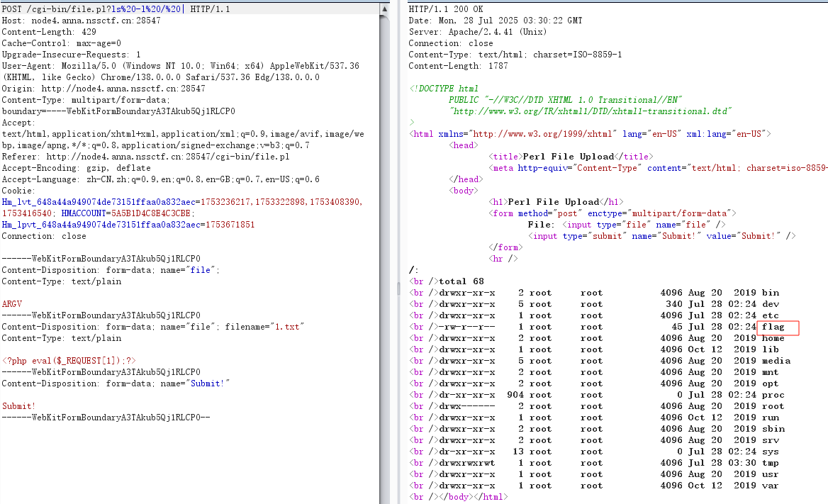Click the 'HTTP/1.1 200 OK' status line

point(446,9)
